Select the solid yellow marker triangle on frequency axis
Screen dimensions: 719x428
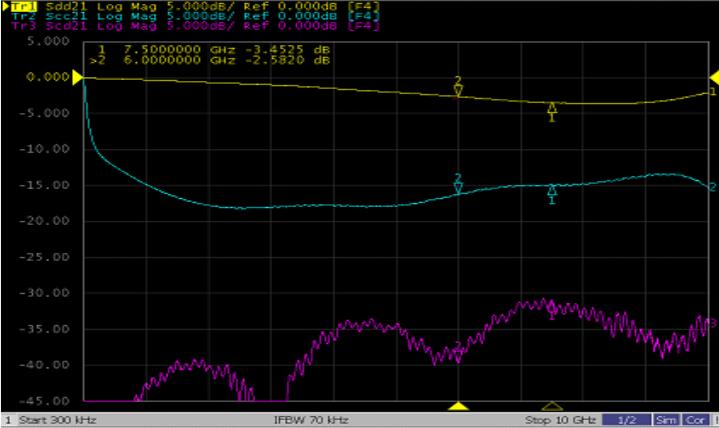click(x=458, y=406)
